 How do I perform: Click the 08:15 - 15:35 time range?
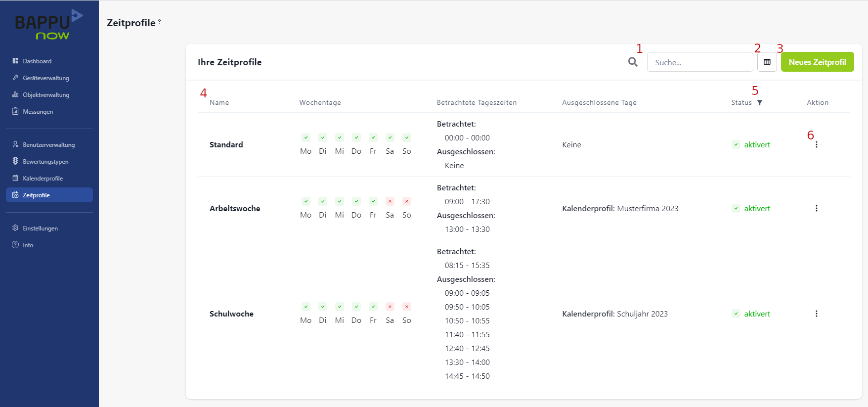(467, 265)
